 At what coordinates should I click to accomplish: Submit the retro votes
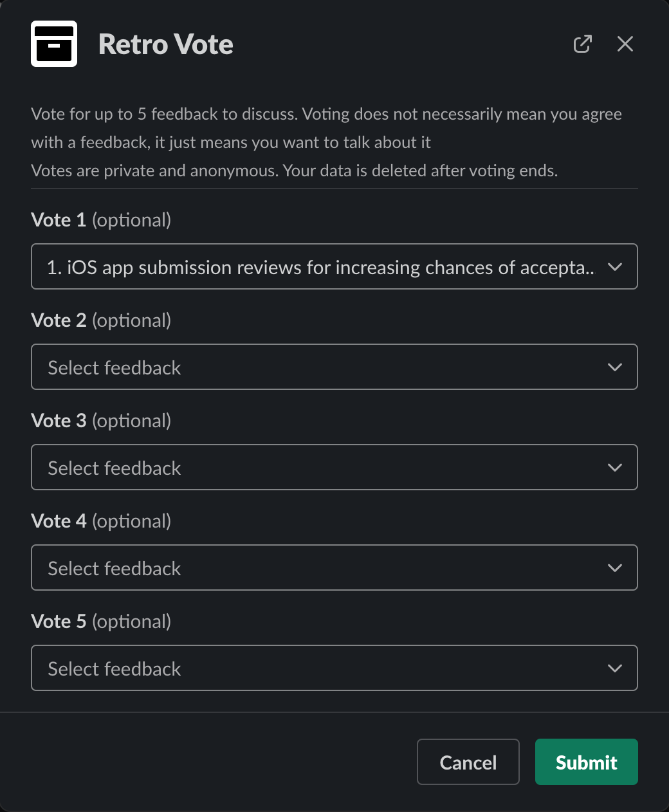point(586,762)
